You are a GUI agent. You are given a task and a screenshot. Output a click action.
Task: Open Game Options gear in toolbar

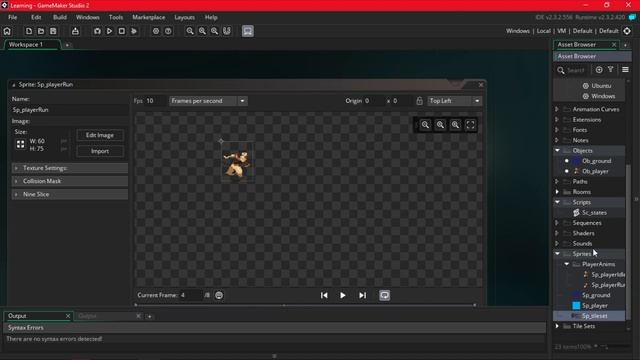click(156, 31)
